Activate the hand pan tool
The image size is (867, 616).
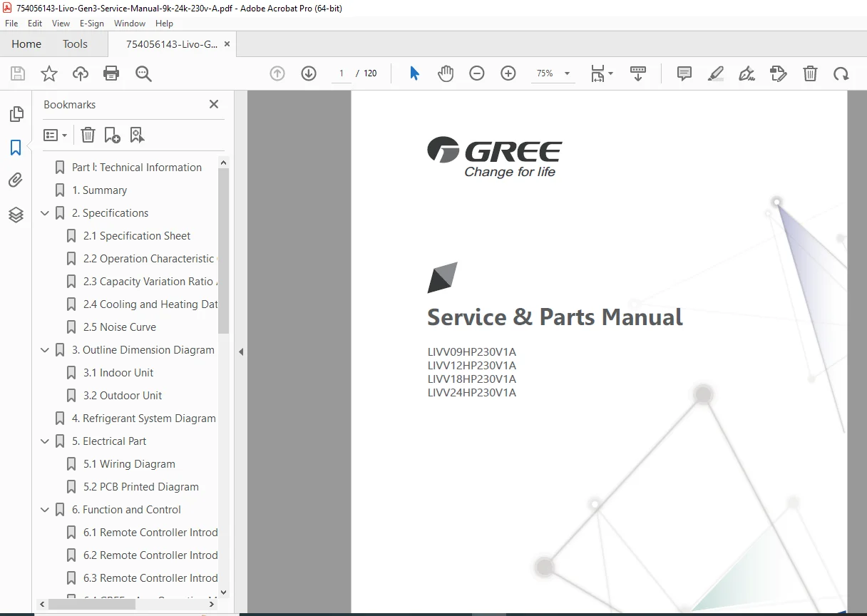pos(446,73)
